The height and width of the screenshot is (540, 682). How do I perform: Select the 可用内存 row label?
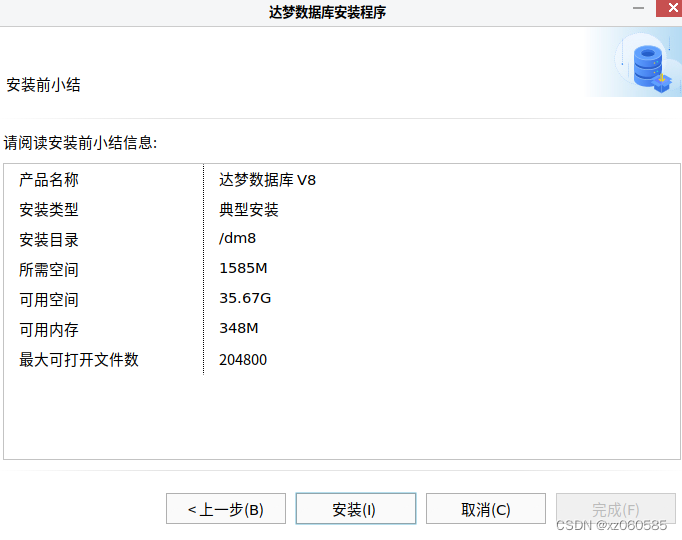49,330
